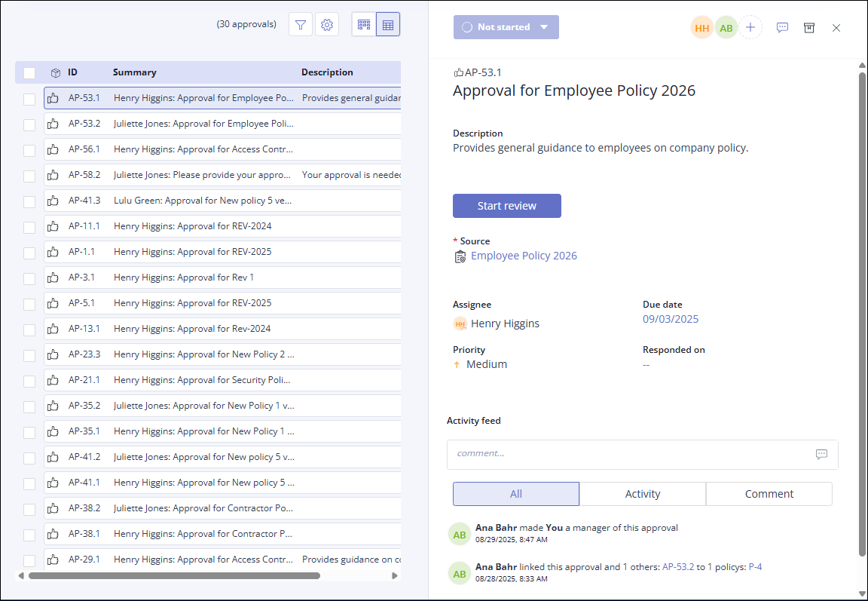Switch to table list view
Viewport: 868px width, 601px height.
pos(388,25)
